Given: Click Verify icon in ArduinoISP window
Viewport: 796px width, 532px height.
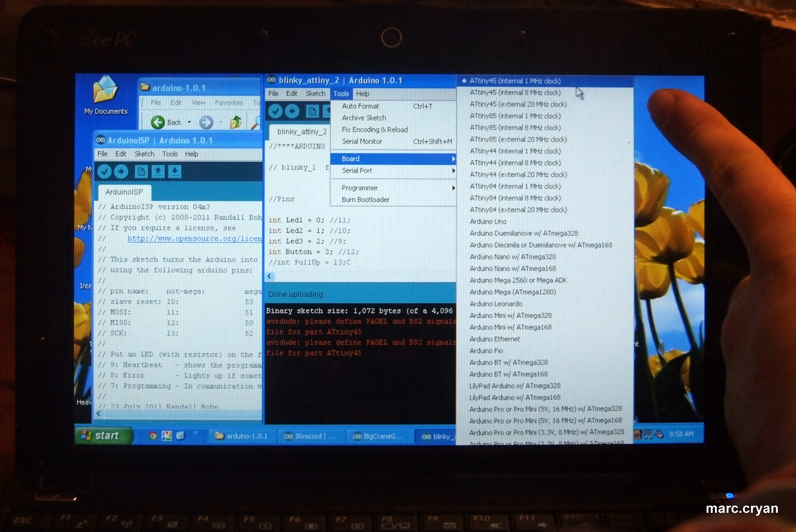Looking at the screenshot, I should coord(104,172).
